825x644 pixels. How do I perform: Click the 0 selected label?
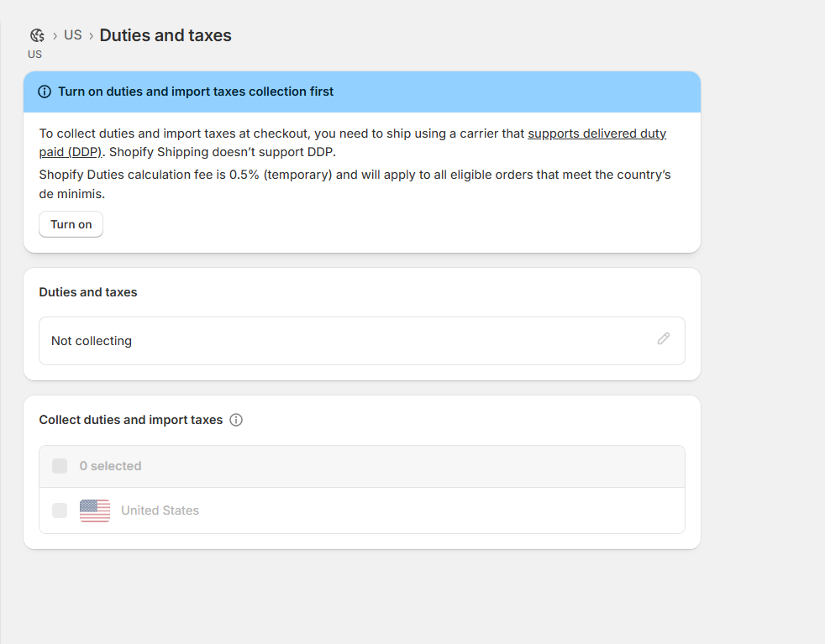point(111,466)
